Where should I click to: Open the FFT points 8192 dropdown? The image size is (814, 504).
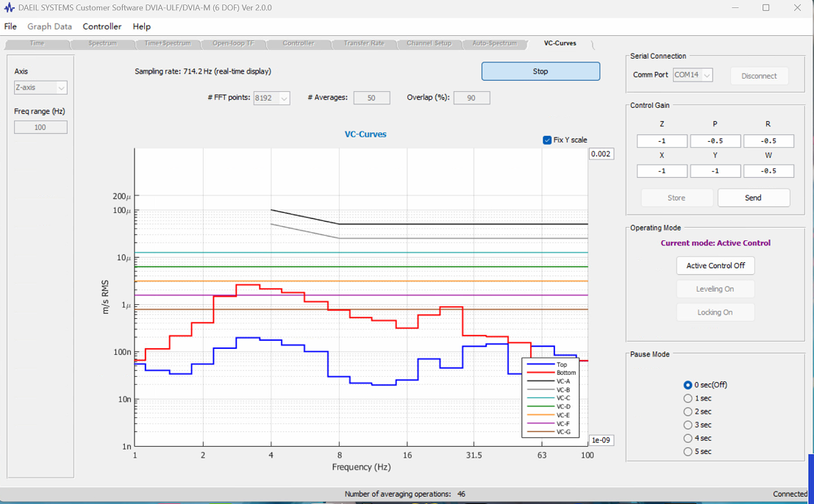point(271,98)
